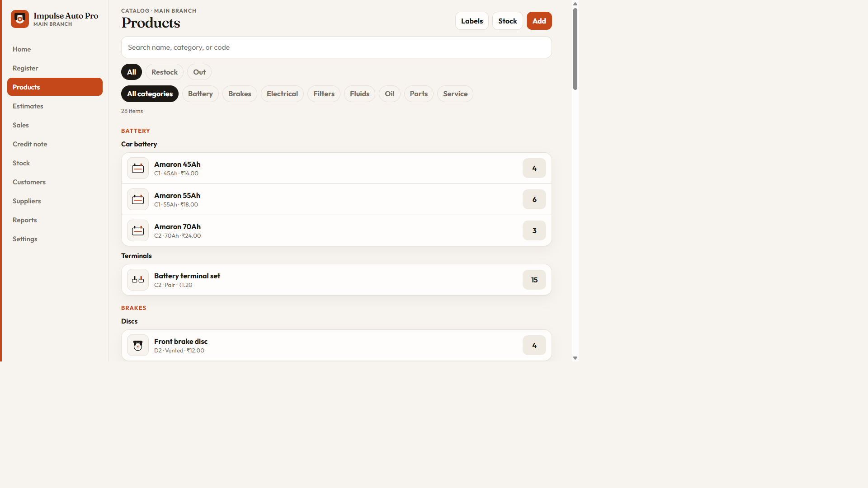
Task: Click the Amaron 55Ah battery icon
Action: click(138, 199)
